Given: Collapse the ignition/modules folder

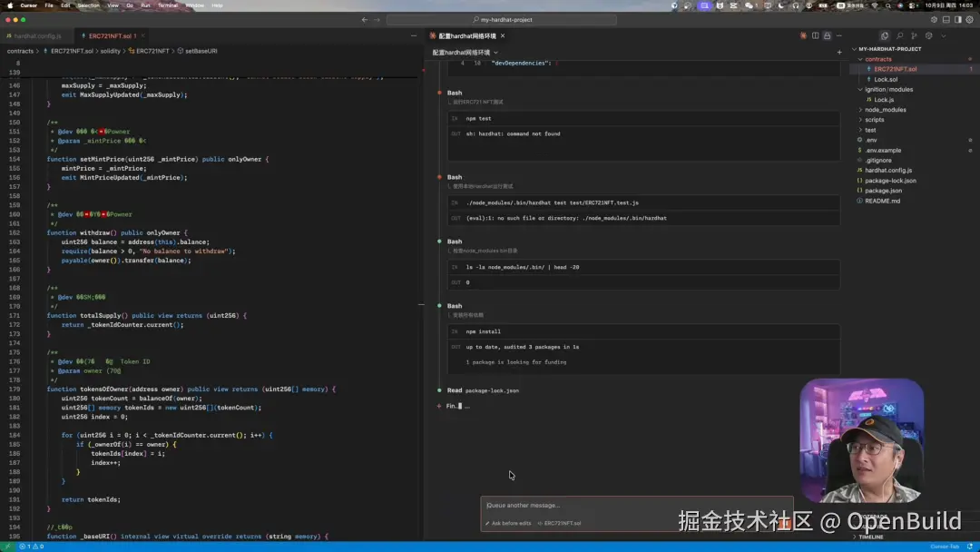Looking at the screenshot, I should 888,89.
